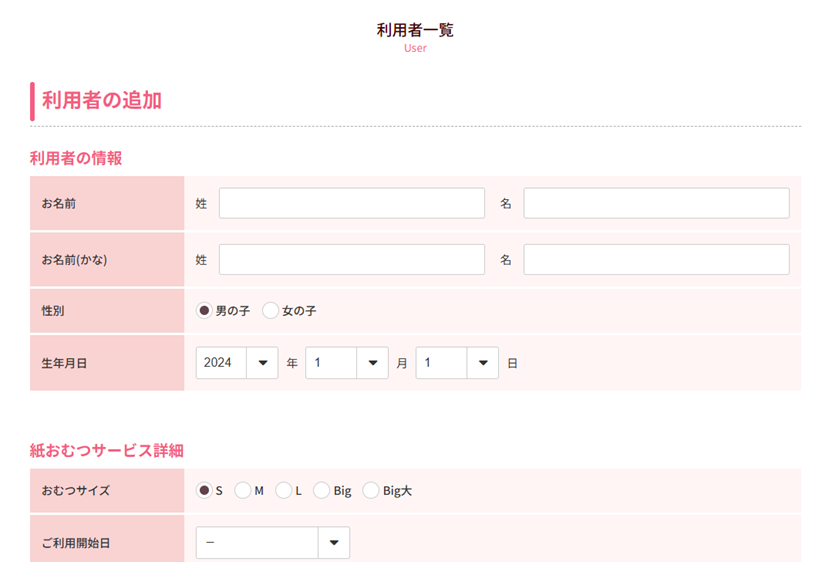Focus the 姓 field in お名前(かな) row
The width and height of the screenshot is (833, 582).
pos(352,260)
